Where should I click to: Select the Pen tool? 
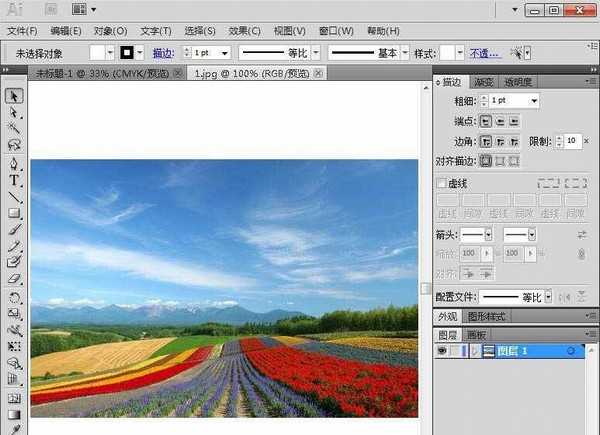(14, 163)
